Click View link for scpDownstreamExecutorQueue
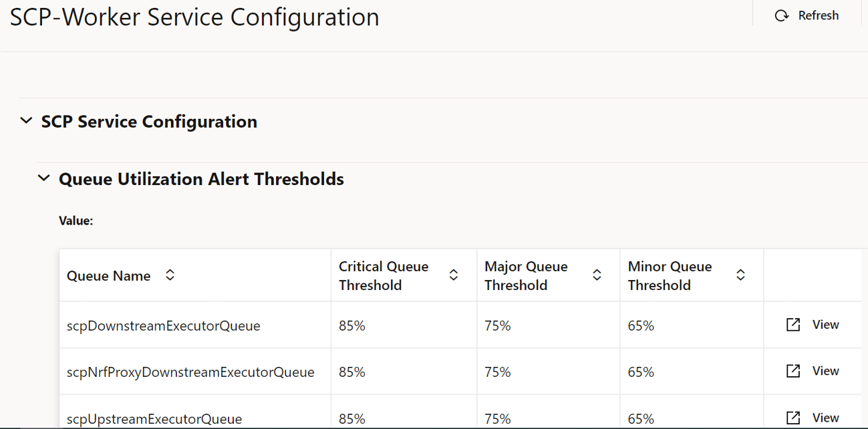 (x=825, y=325)
